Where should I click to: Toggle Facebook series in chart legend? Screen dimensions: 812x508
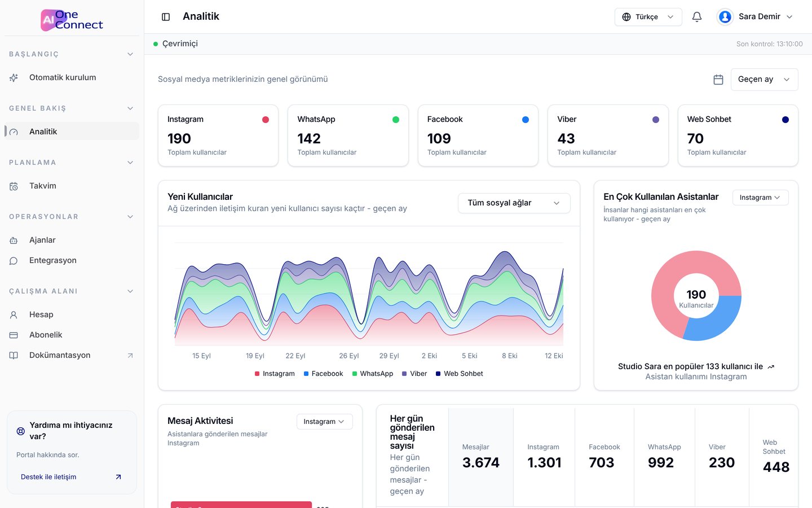tap(323, 374)
